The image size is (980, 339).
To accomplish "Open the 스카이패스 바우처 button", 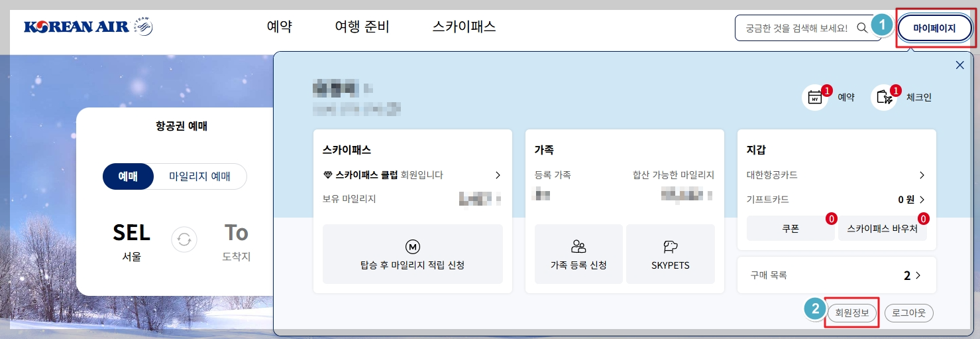I will pyautogui.click(x=882, y=228).
